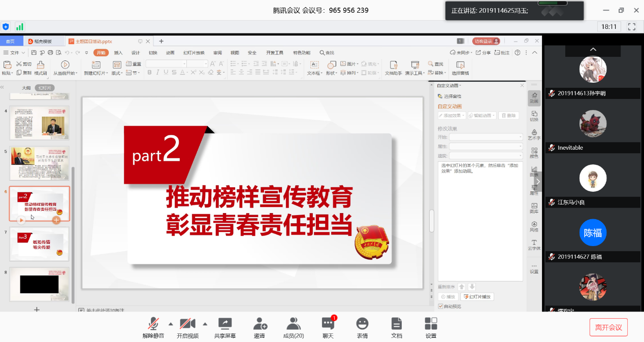Viewport: 644px width, 342px height.
Task: Uncheck the 自动预览 auto preview checkbox
Action: pos(440,306)
